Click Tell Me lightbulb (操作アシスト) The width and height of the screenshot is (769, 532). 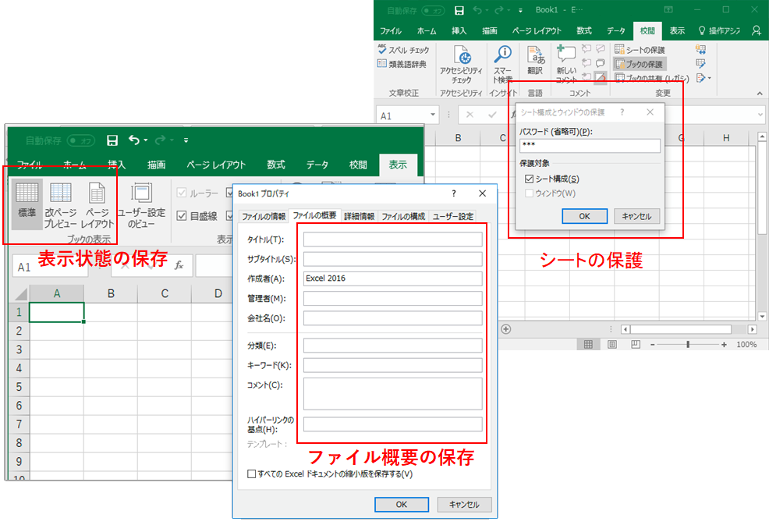pyautogui.click(x=719, y=30)
